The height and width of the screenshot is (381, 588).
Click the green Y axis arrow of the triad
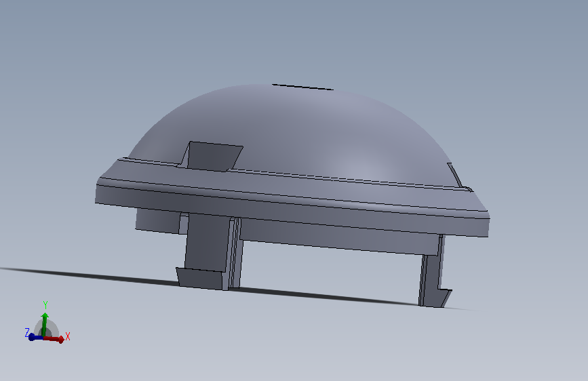pos(45,324)
